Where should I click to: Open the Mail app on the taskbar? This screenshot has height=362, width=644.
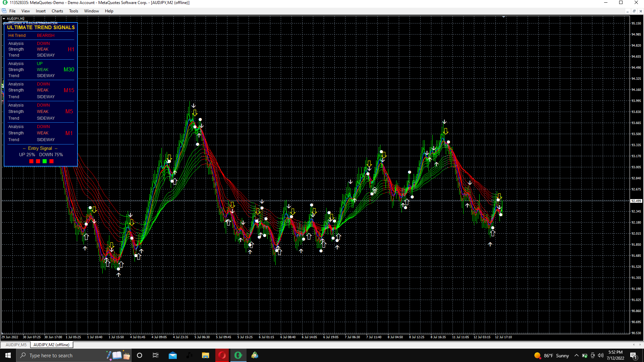click(x=173, y=356)
